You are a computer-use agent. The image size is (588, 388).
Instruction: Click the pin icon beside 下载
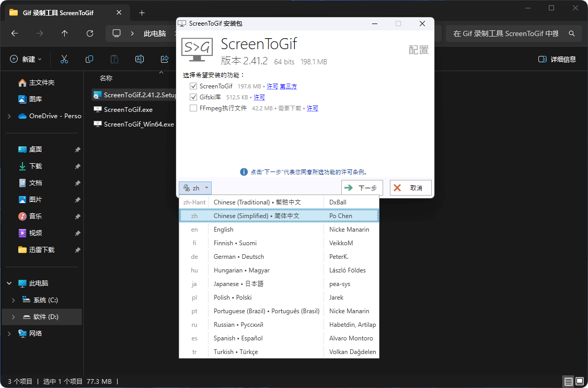[x=77, y=166]
